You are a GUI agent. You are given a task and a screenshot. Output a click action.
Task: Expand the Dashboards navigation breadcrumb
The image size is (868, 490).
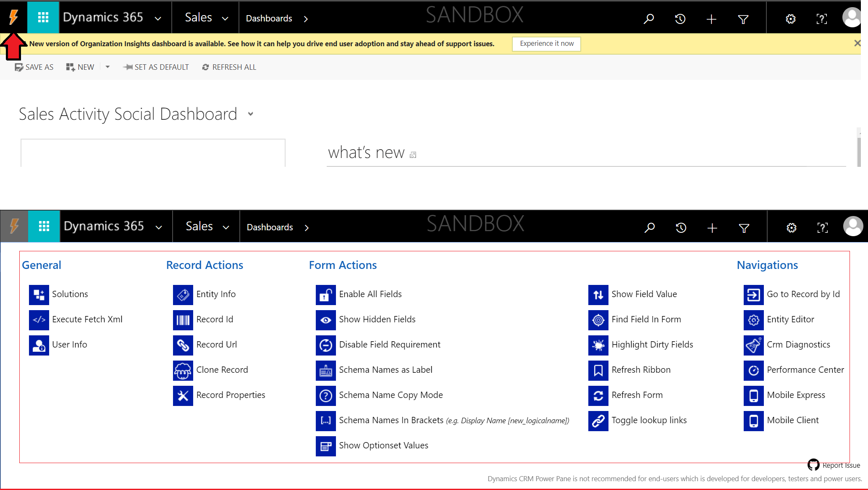coord(307,18)
